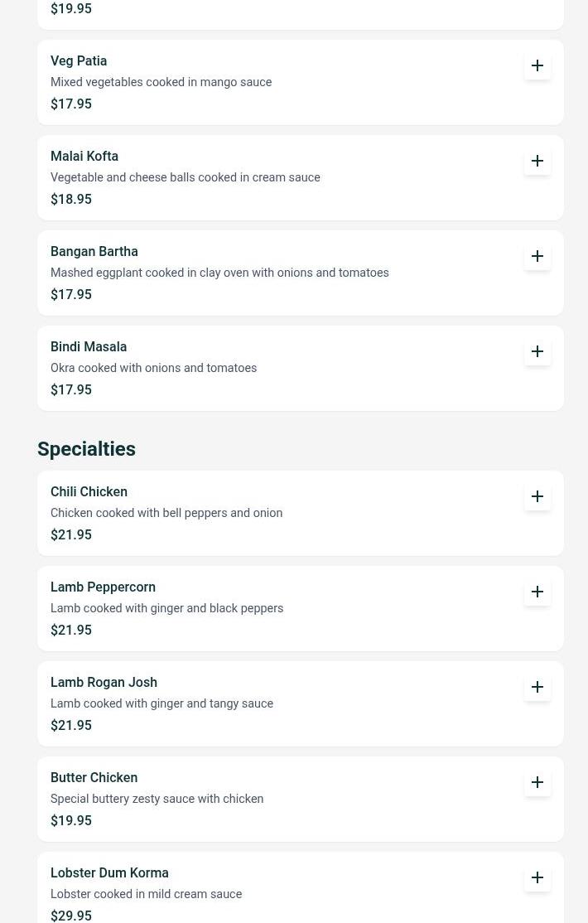Click the plus next to Butter Chicken
The image size is (588, 923).
[x=537, y=782]
